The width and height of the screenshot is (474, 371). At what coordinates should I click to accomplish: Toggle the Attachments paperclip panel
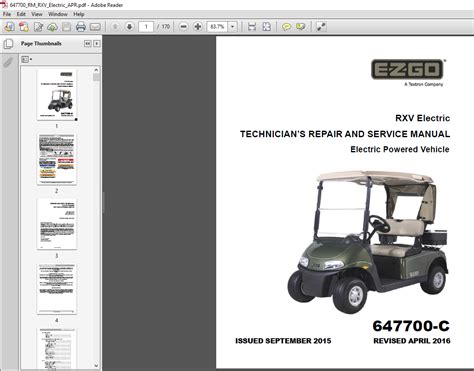(x=8, y=62)
